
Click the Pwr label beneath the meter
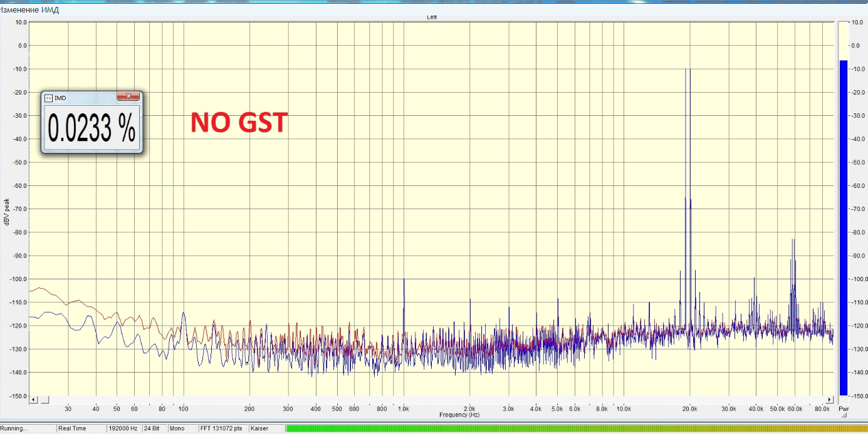[x=844, y=408]
